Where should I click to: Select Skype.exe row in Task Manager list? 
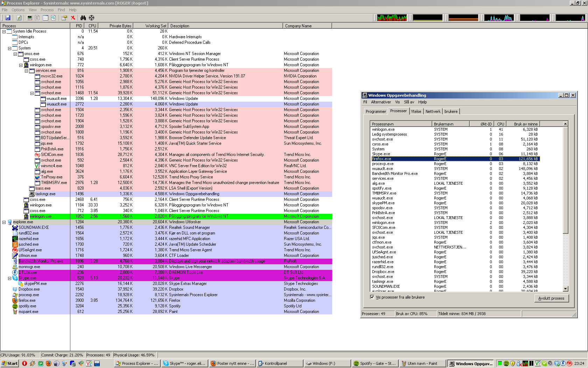tap(455, 154)
